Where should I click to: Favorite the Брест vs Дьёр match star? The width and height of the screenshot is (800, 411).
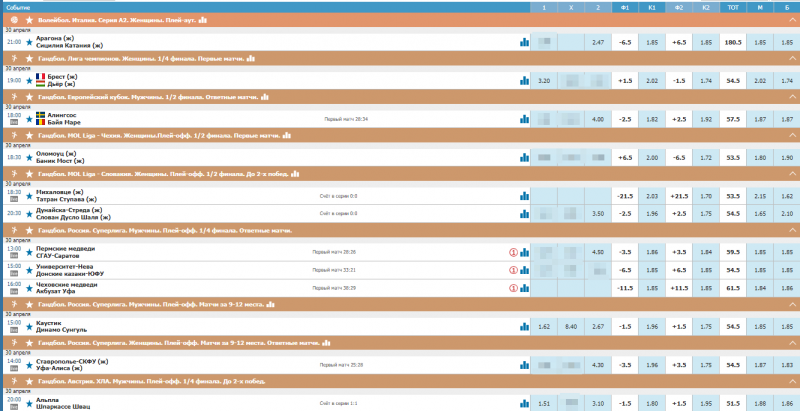click(28, 80)
